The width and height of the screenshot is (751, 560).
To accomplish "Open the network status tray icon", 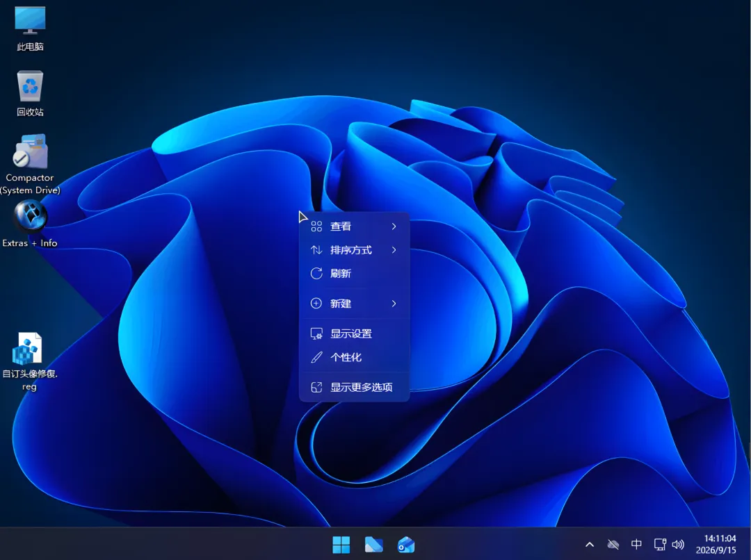I will pyautogui.click(x=660, y=545).
